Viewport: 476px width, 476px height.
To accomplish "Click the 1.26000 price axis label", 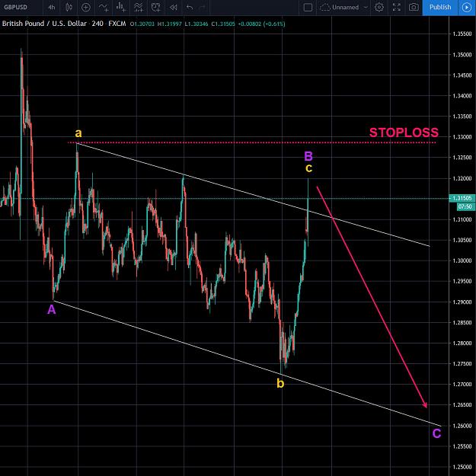I will 462,426.
